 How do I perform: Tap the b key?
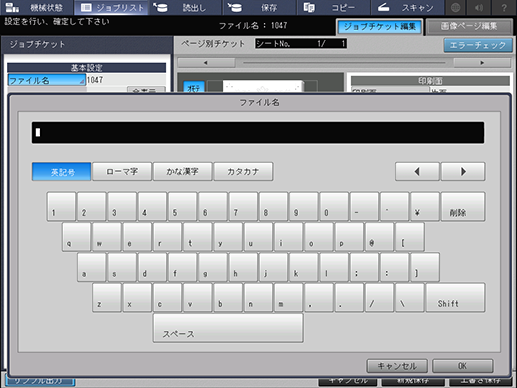pyautogui.click(x=228, y=298)
